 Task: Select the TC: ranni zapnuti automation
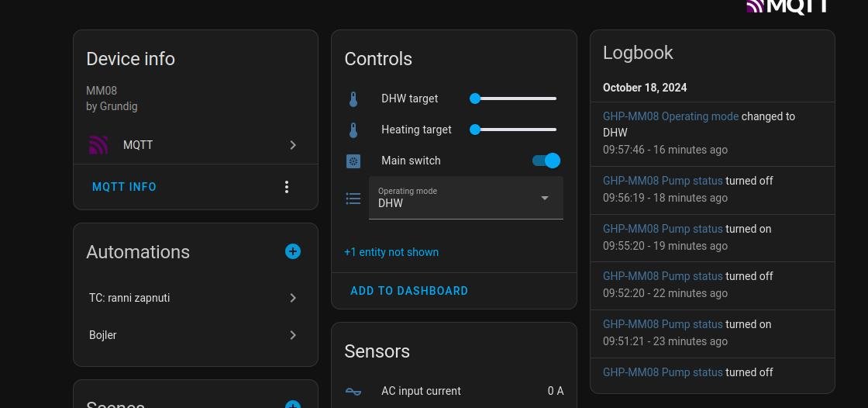(x=195, y=298)
